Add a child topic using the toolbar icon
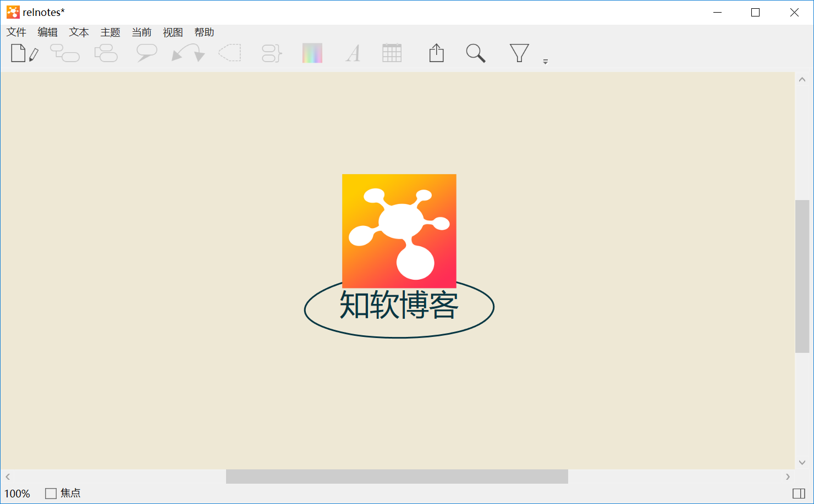 (x=65, y=53)
